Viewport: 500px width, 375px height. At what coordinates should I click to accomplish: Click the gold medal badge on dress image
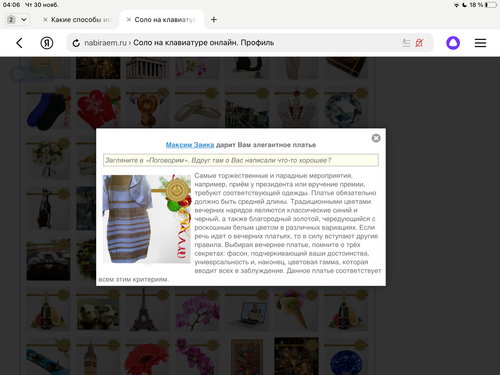tap(177, 190)
